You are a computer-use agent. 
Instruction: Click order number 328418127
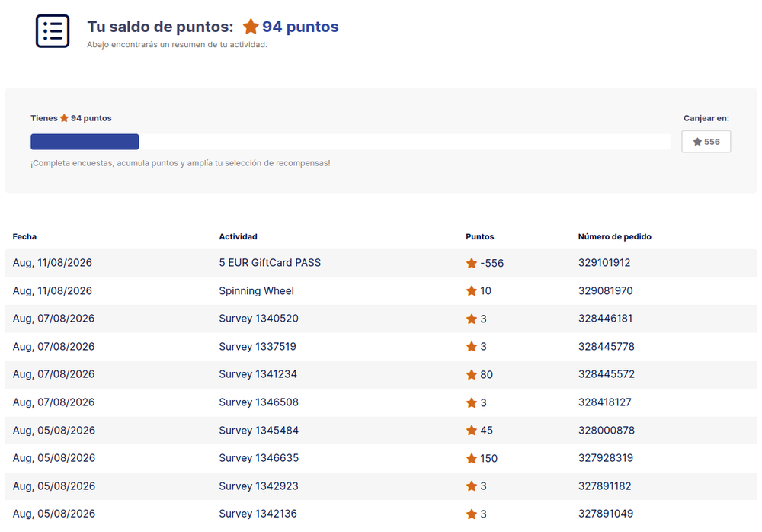605,402
